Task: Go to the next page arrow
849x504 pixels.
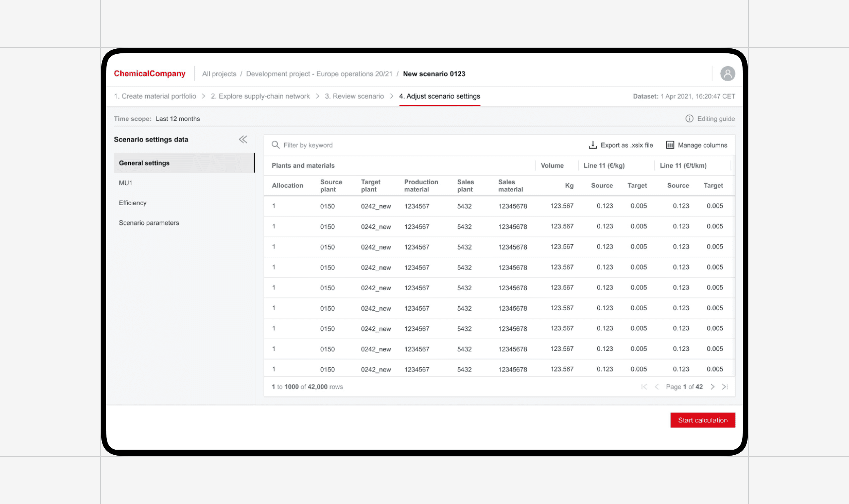Action: (x=712, y=387)
